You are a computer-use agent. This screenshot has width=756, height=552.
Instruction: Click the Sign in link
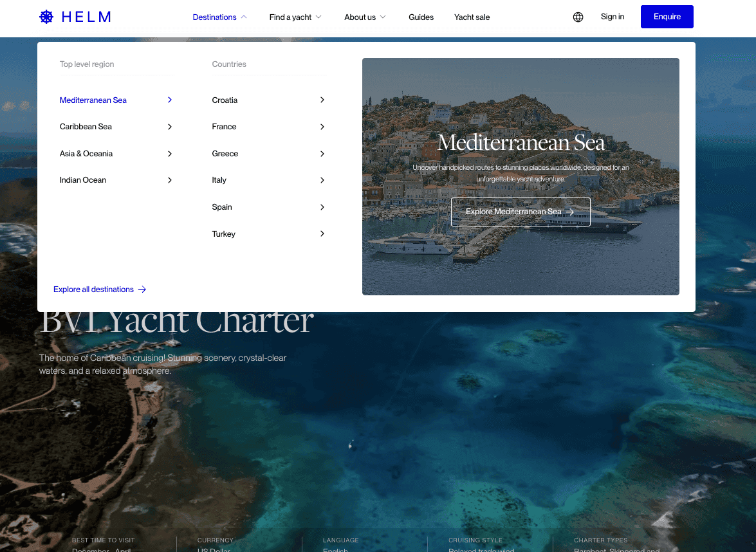tap(612, 17)
